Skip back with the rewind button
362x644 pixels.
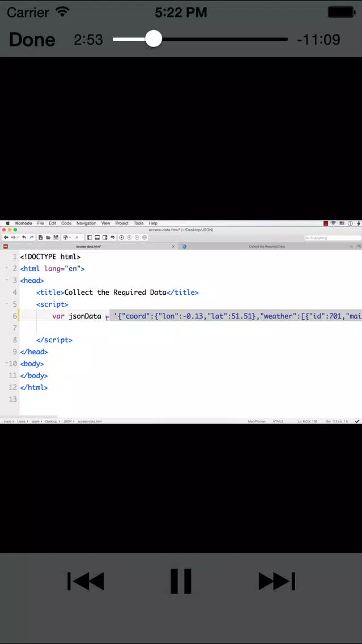[x=86, y=581]
